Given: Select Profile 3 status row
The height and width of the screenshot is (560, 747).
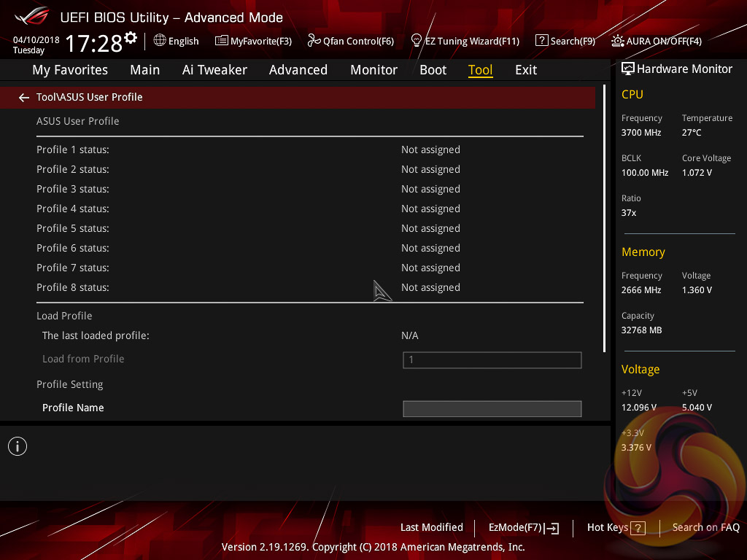Looking at the screenshot, I should pyautogui.click(x=309, y=189).
